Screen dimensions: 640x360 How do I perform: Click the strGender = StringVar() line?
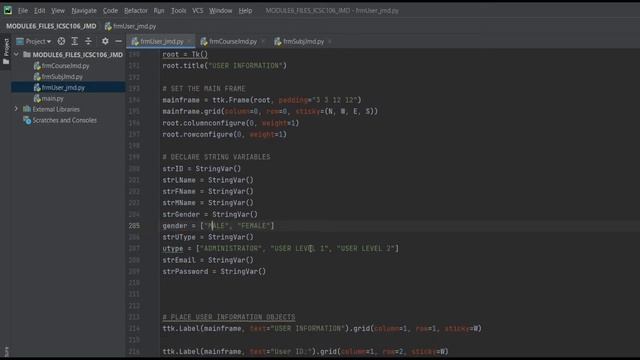coord(210,214)
